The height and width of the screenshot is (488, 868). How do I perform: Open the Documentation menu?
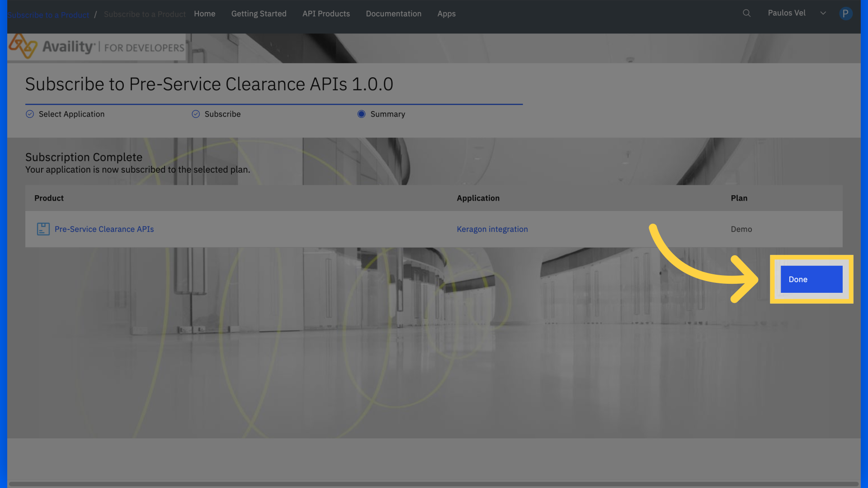pyautogui.click(x=394, y=14)
